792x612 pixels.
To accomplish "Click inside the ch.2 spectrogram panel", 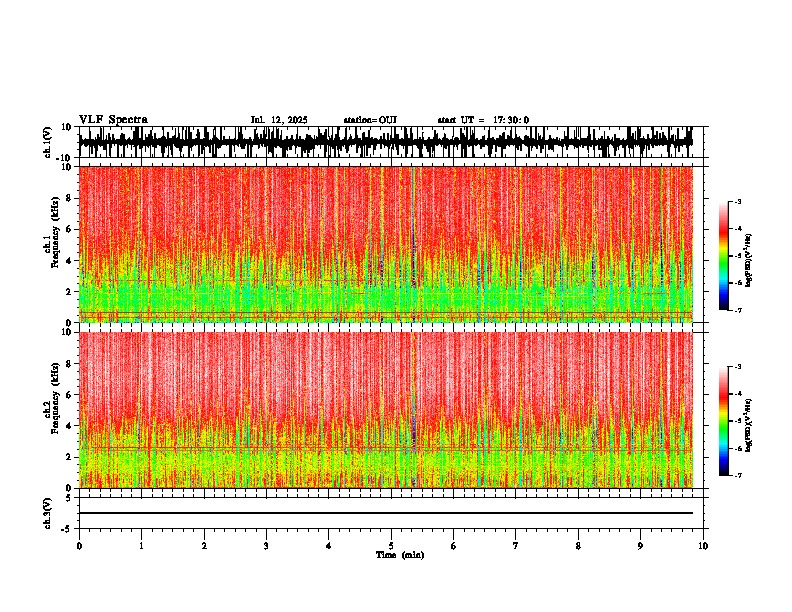I will (x=385, y=410).
